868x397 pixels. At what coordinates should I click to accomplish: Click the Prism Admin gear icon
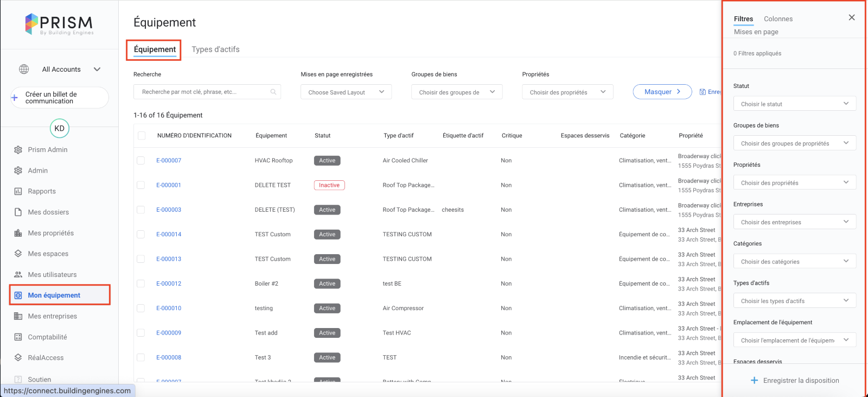tap(18, 150)
